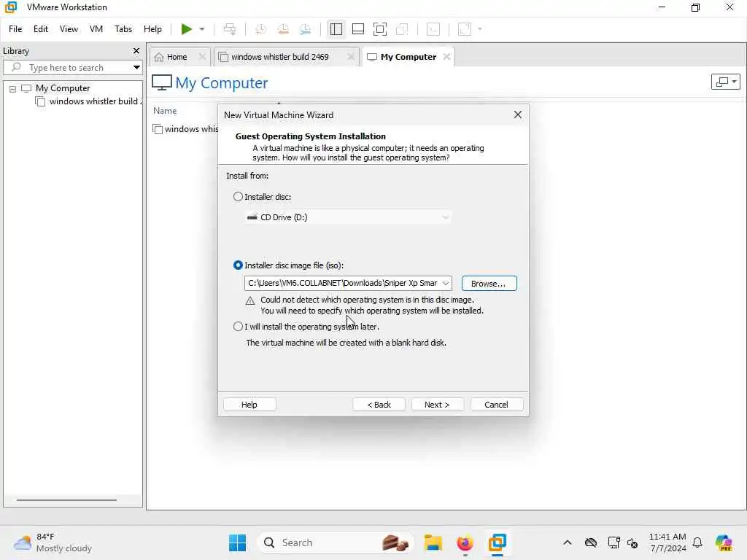
Task: Open the File menu
Action: (x=15, y=29)
